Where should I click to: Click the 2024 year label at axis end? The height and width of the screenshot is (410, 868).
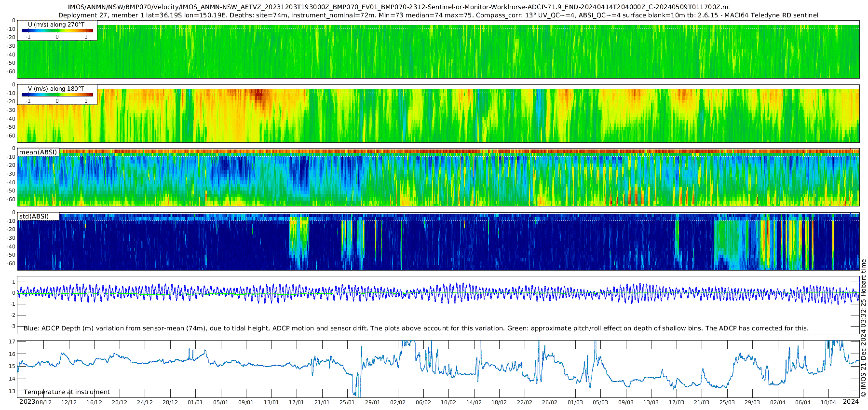851,402
